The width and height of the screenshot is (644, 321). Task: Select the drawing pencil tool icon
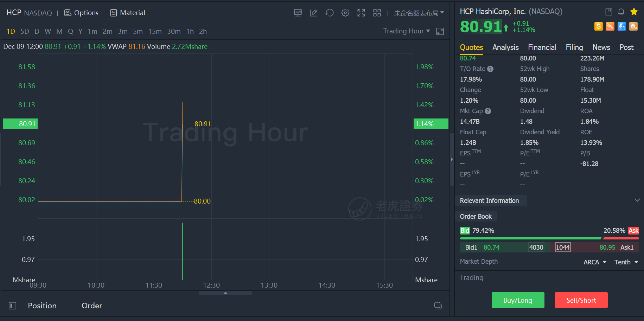click(313, 13)
